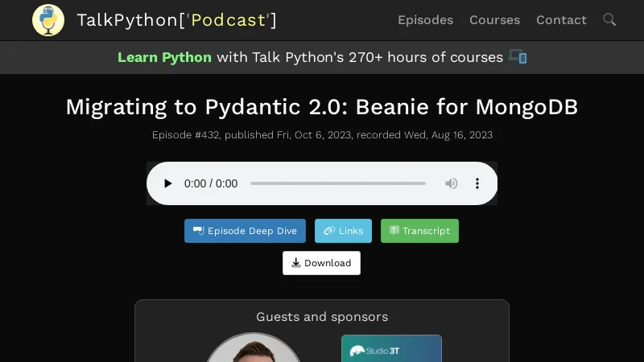Mute the audio player volume
644x362 pixels.
tap(452, 183)
